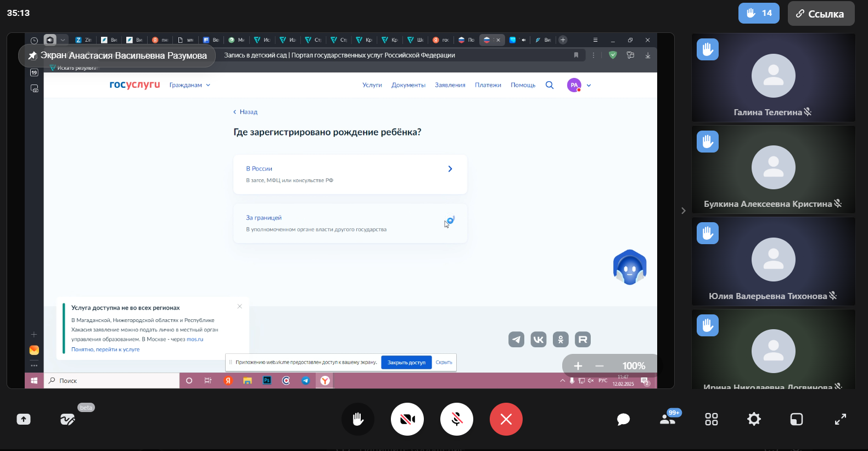This screenshot has width=868, height=451.
Task: Enter fullscreen mode
Action: (x=840, y=419)
